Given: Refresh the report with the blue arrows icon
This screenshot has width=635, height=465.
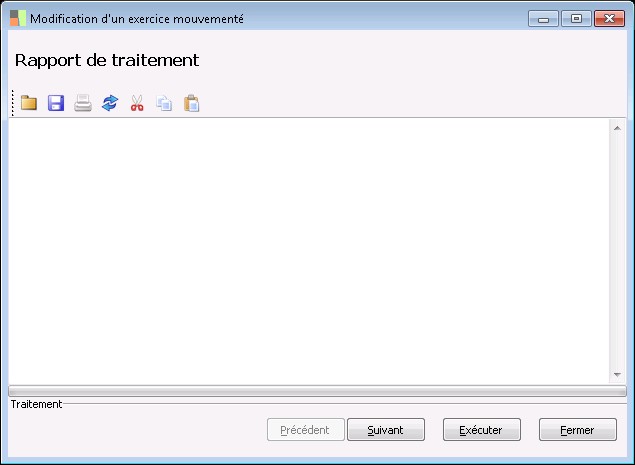Looking at the screenshot, I should (x=110, y=103).
